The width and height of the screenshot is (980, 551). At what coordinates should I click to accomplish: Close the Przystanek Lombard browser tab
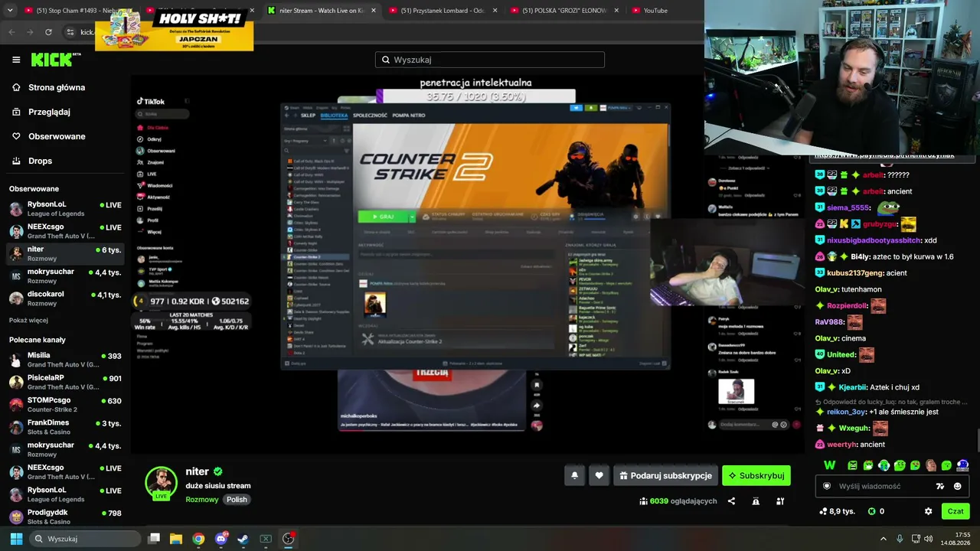pos(495,11)
